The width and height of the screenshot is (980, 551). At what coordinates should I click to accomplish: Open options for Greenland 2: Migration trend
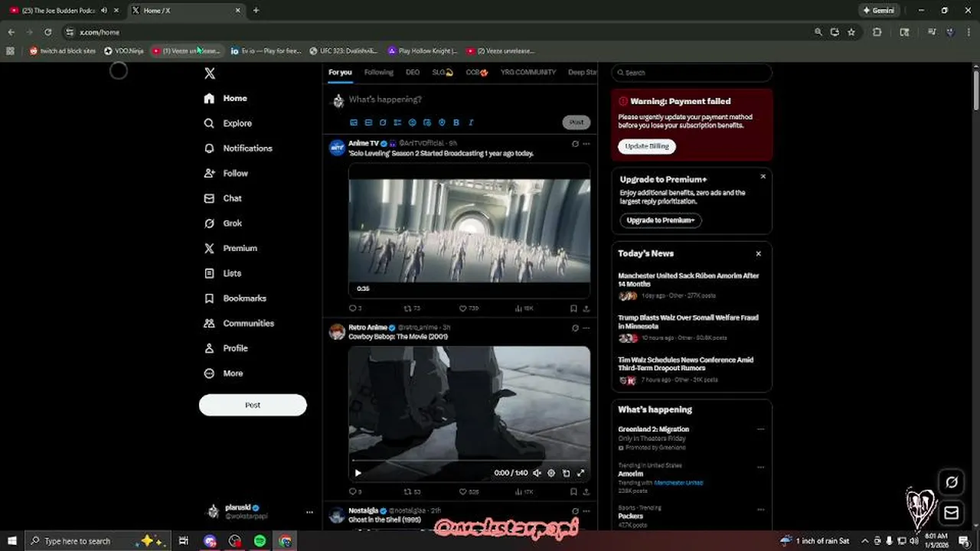coord(760,429)
